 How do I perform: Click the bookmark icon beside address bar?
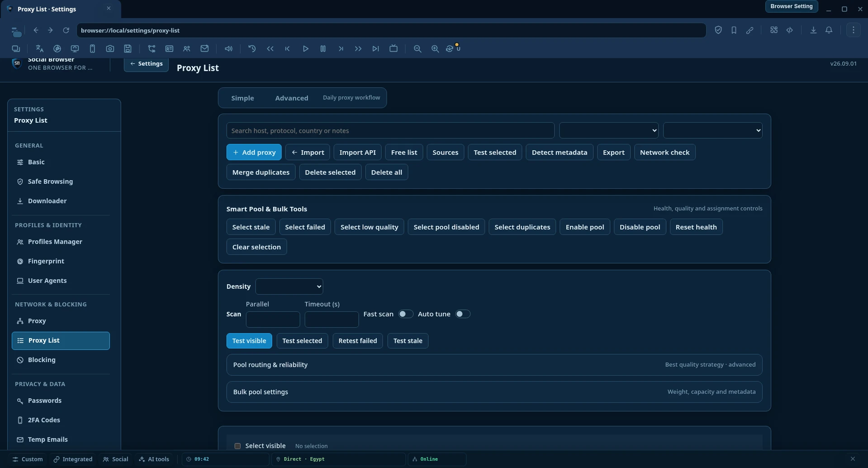[x=734, y=30]
